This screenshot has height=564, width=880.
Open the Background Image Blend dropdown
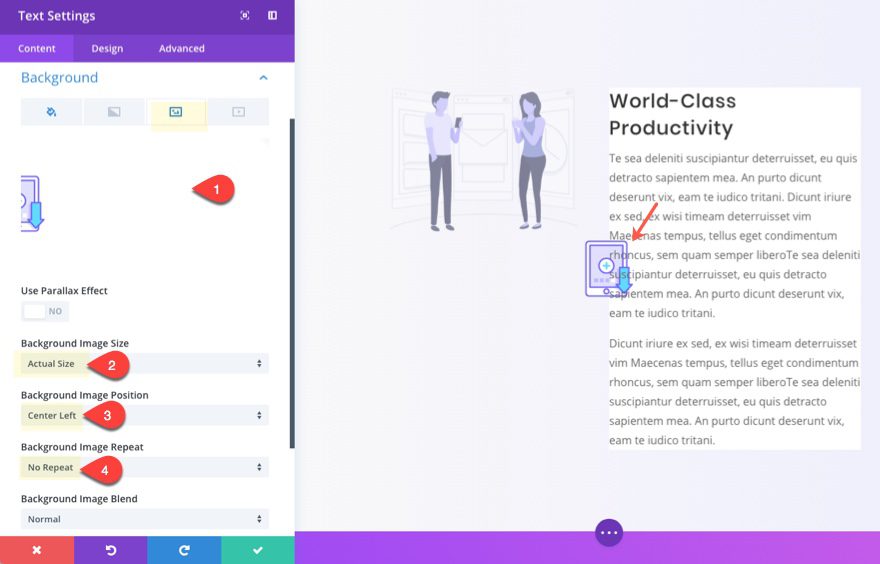pyautogui.click(x=145, y=519)
